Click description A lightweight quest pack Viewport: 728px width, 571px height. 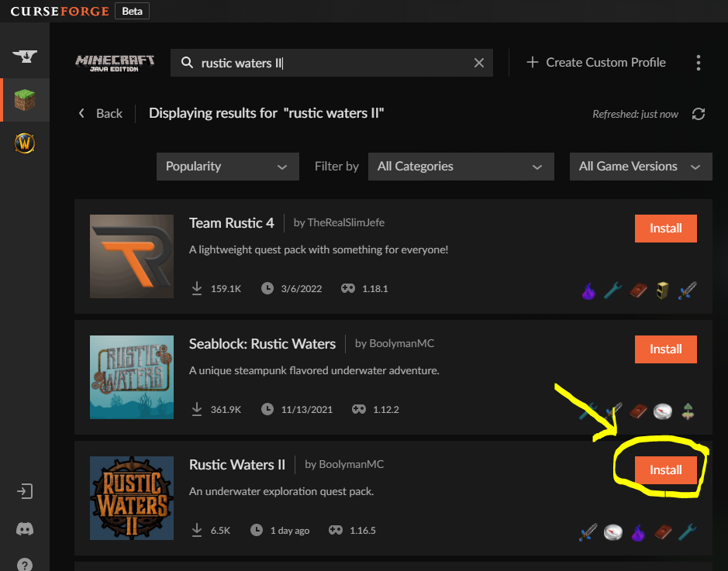(319, 249)
